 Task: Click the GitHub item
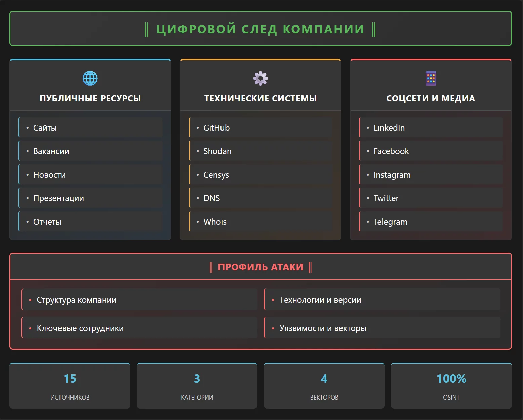260,128
